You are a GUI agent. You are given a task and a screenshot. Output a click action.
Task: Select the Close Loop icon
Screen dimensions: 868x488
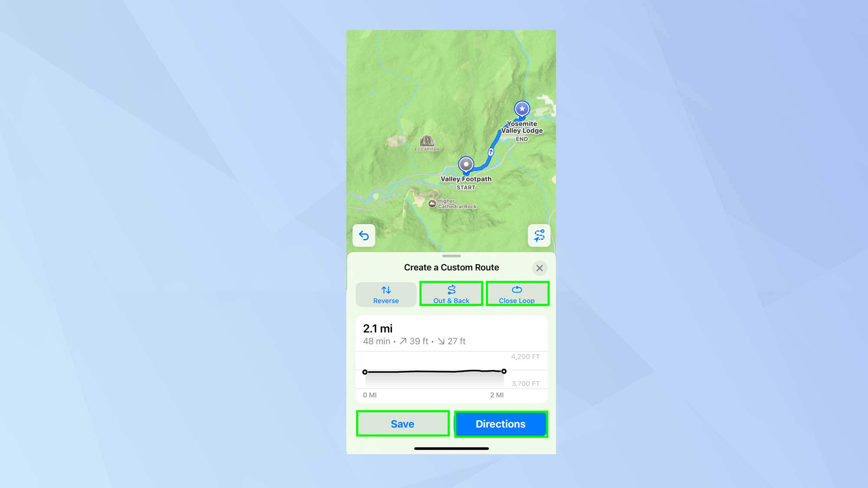516,290
